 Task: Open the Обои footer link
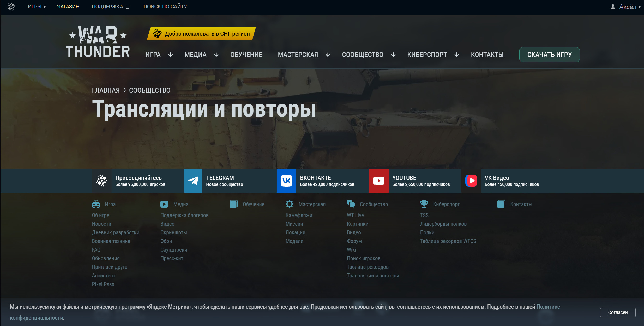point(166,241)
